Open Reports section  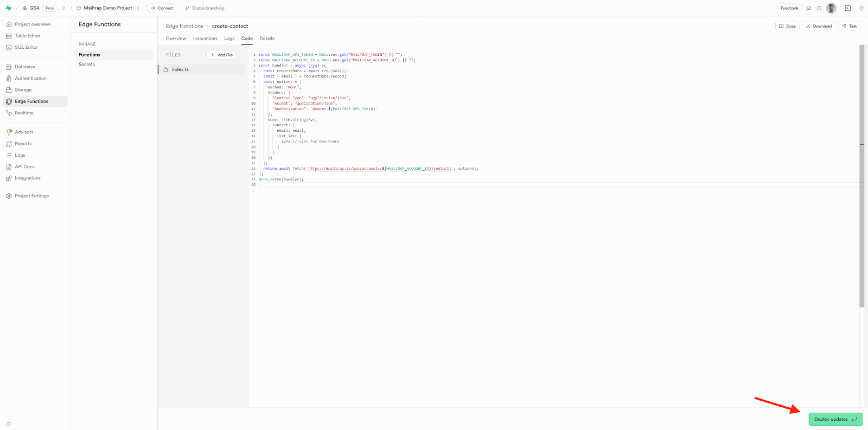click(x=23, y=144)
